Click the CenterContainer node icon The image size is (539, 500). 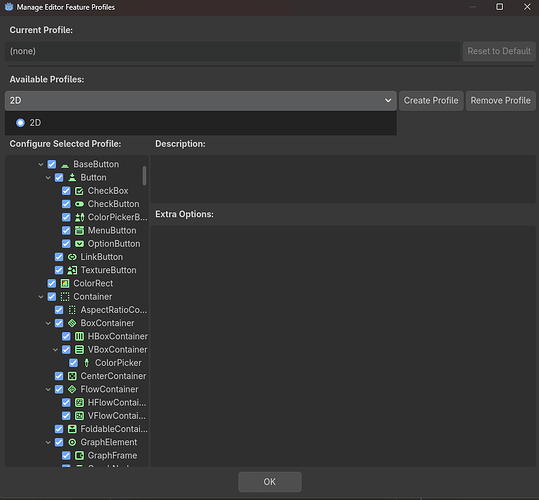72,376
